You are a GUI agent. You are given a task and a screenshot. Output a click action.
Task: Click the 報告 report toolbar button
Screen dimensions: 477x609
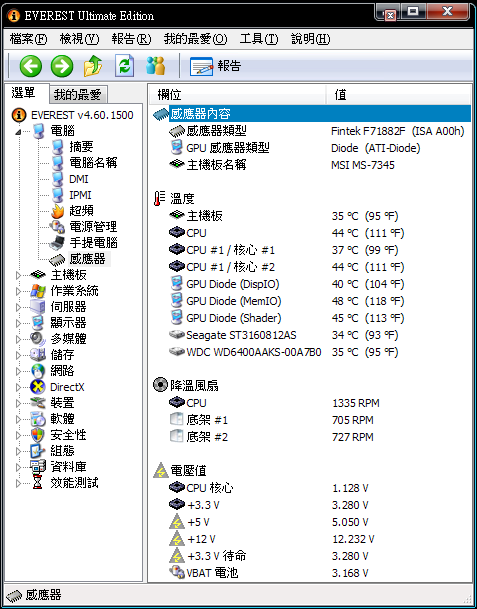click(x=216, y=66)
